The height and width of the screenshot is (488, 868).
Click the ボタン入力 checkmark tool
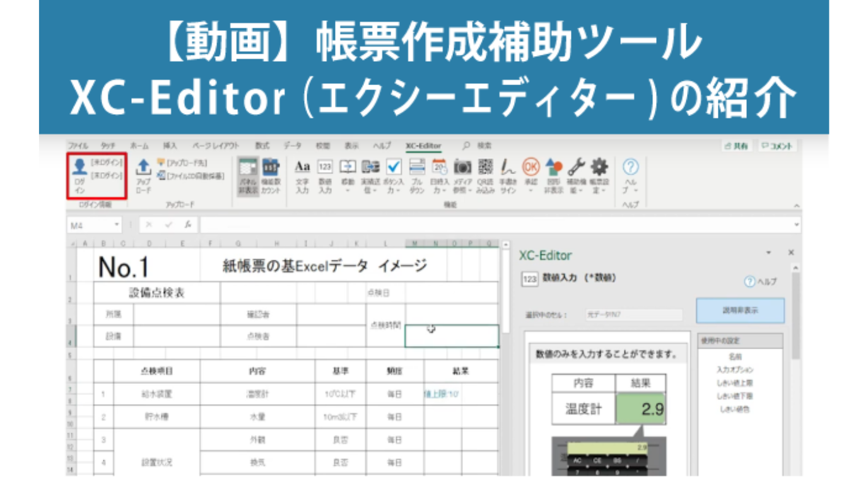(x=394, y=166)
